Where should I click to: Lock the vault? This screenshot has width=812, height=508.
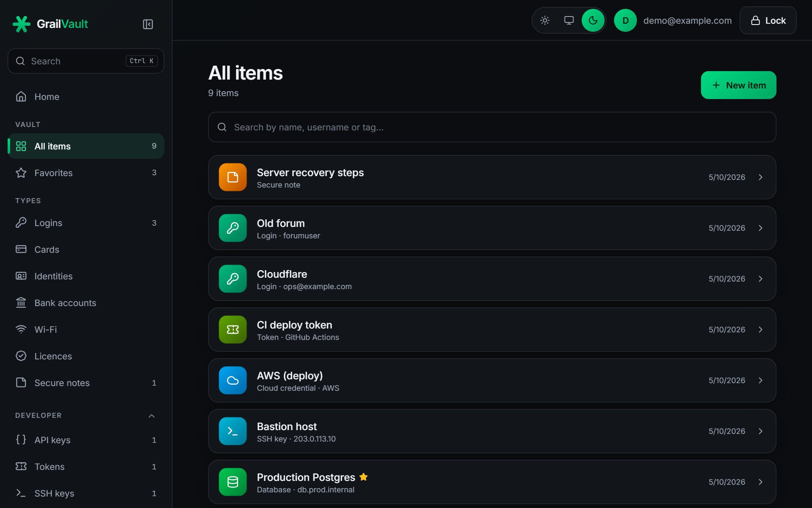(768, 20)
